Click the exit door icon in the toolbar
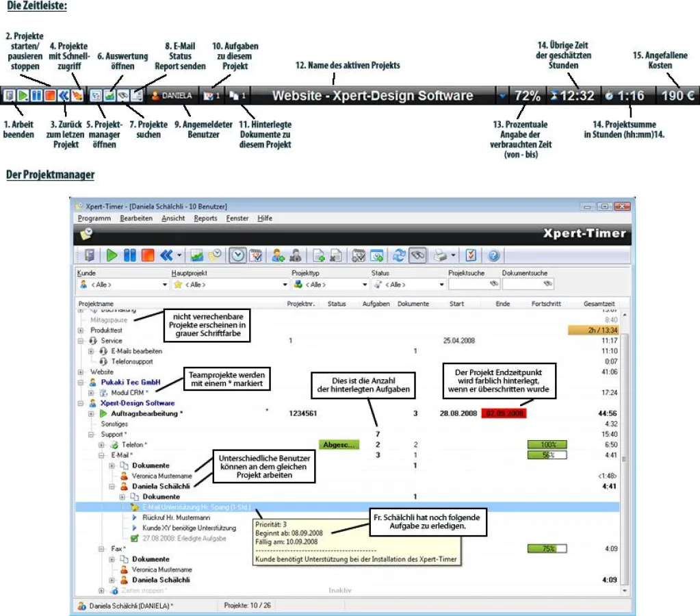700x616 pixels. 89,255
